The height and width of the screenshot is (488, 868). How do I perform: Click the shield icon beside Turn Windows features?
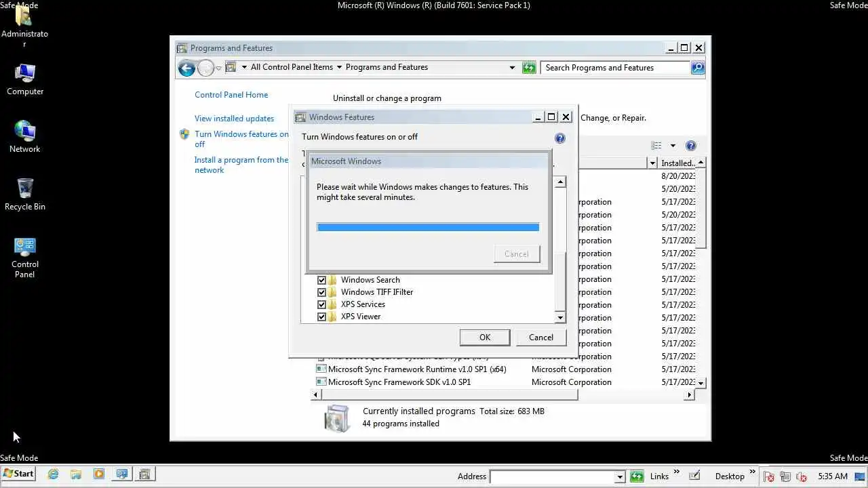tap(184, 134)
